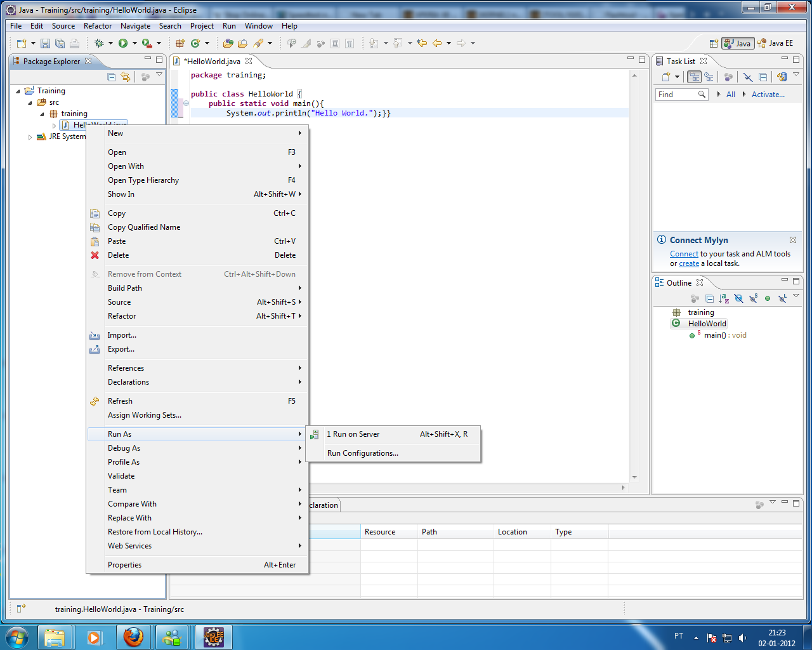The height and width of the screenshot is (650, 812).
Task: Click the Search flashlight toolbar icon
Action: click(x=258, y=43)
